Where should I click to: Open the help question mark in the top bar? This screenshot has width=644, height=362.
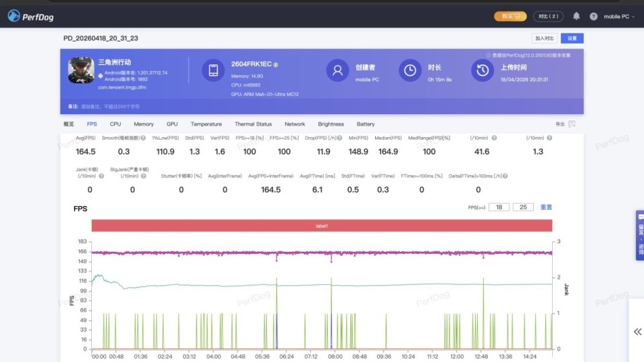(593, 16)
